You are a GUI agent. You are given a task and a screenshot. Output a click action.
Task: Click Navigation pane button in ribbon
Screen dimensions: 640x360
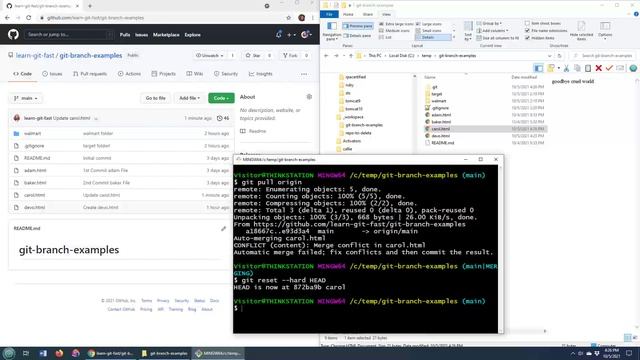[331, 31]
